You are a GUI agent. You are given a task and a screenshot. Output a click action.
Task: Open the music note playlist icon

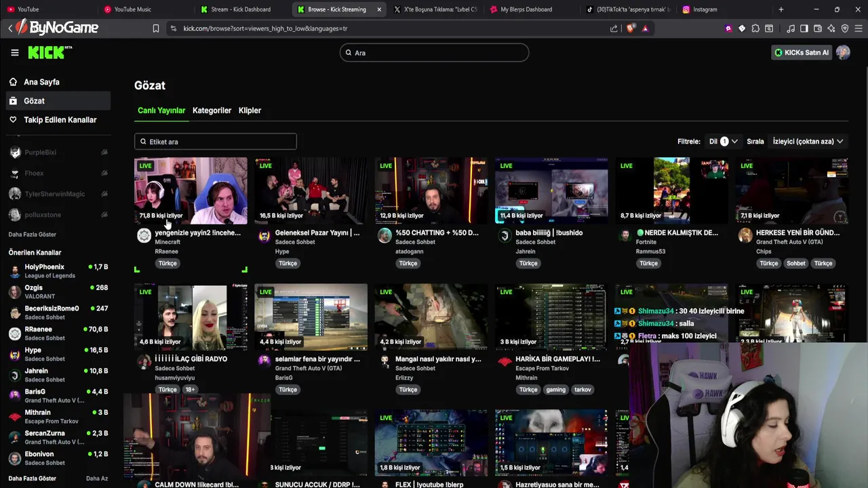(x=791, y=28)
